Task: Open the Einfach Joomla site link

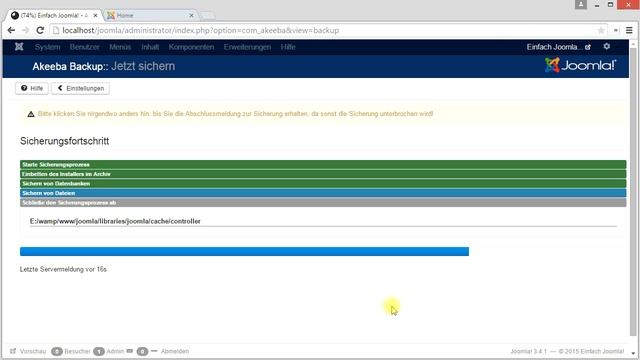Action: tap(559, 47)
